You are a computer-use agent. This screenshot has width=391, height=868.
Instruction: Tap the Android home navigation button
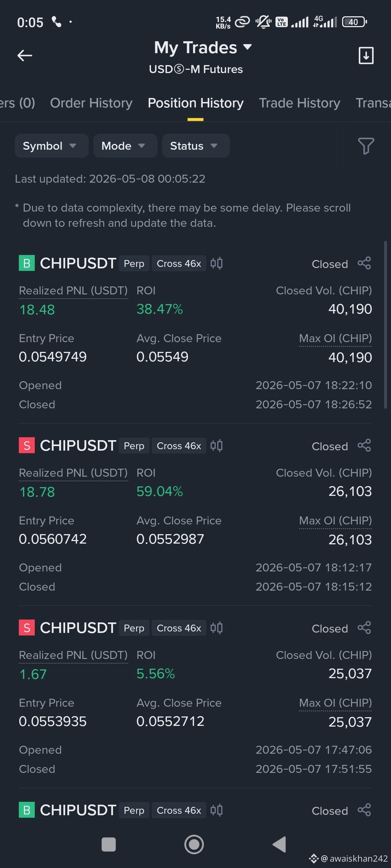point(194,844)
